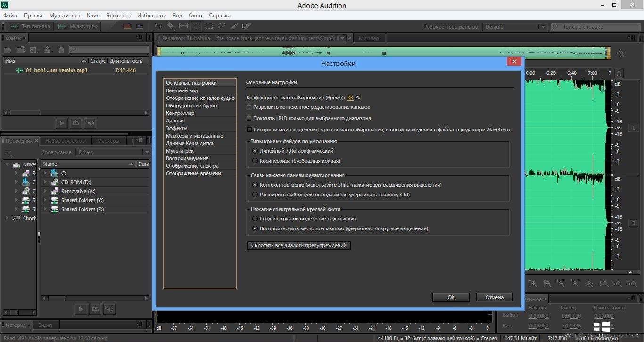Viewport: 644px width, 342px height.
Task: Select 'Косинусоида (S-образная кривая)' radio button
Action: [x=255, y=161]
